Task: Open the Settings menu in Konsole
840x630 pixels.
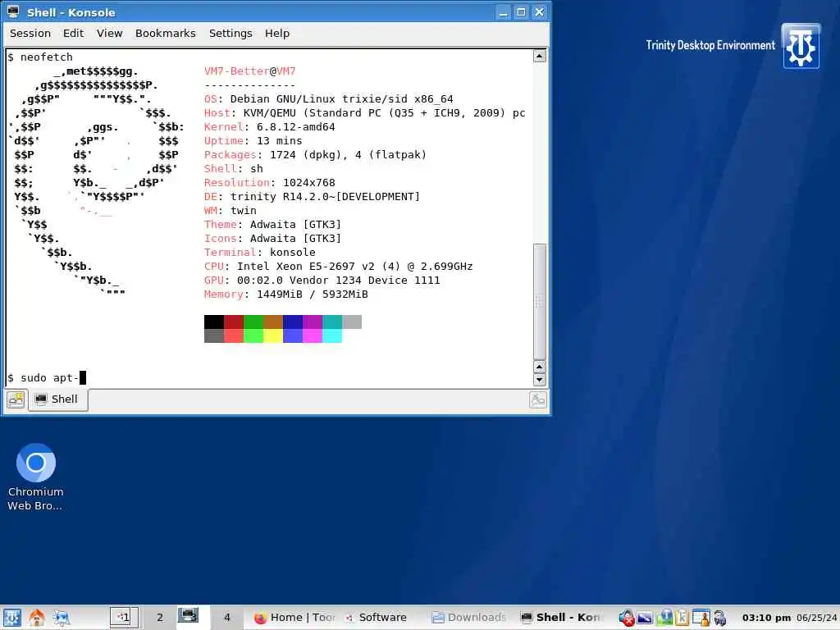Action: (231, 33)
